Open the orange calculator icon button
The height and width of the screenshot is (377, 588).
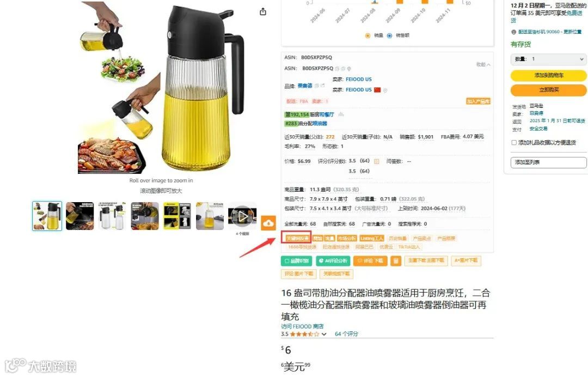(396, 261)
